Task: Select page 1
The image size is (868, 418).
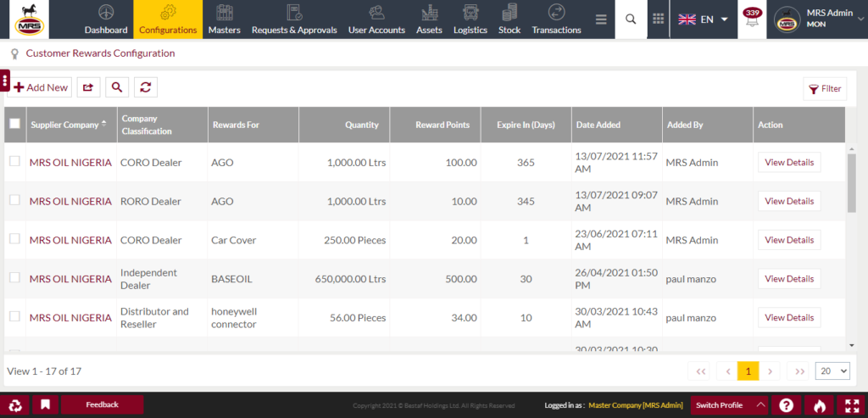Action: (748, 371)
